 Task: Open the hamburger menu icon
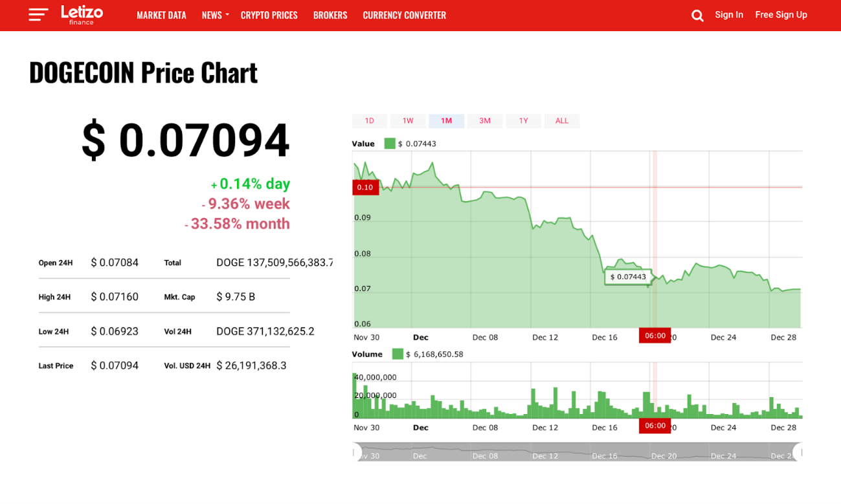[38, 15]
